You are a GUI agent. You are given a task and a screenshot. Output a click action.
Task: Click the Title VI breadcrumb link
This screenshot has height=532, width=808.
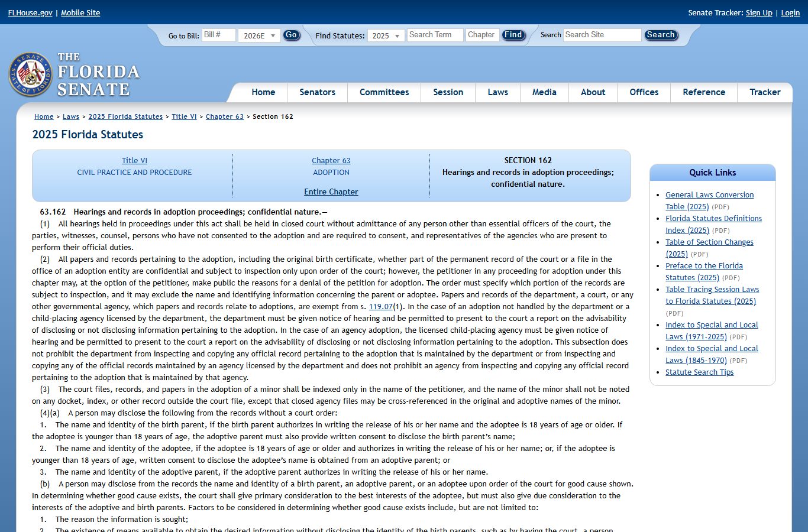point(184,116)
